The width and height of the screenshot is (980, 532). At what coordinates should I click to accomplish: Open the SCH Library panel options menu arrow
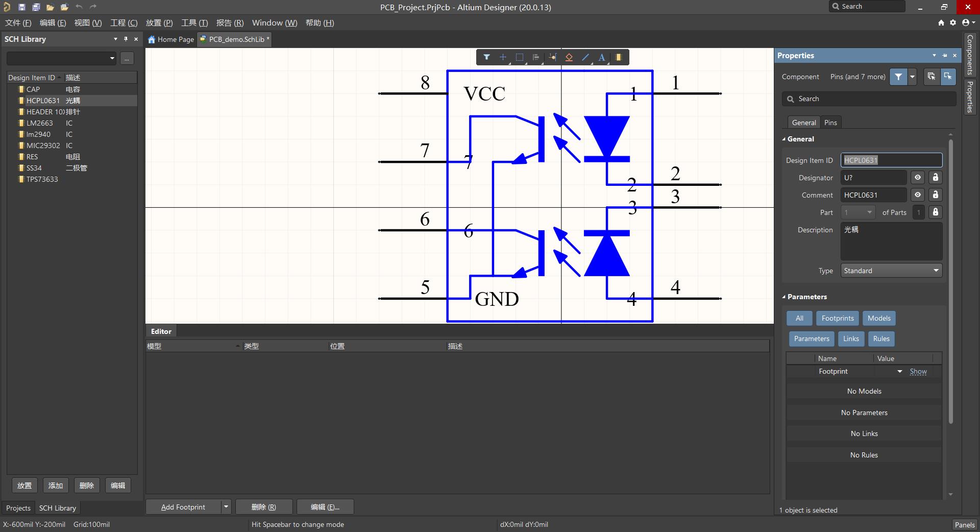pos(115,39)
